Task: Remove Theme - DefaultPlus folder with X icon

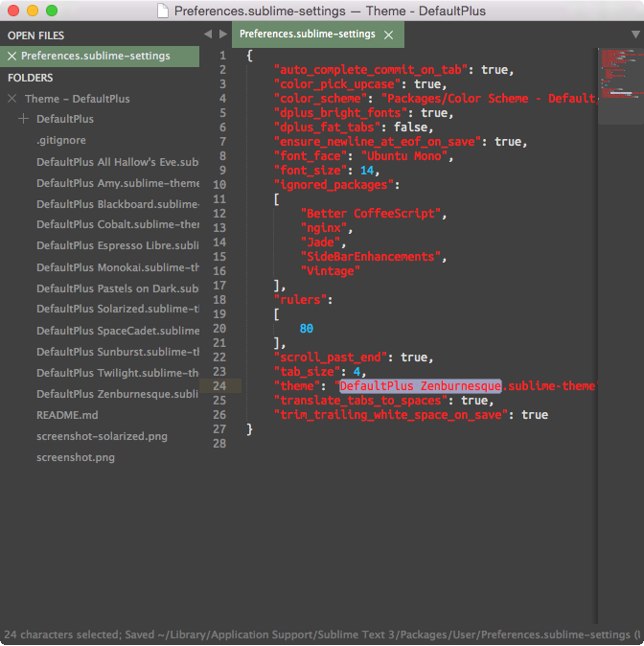Action: (x=11, y=99)
